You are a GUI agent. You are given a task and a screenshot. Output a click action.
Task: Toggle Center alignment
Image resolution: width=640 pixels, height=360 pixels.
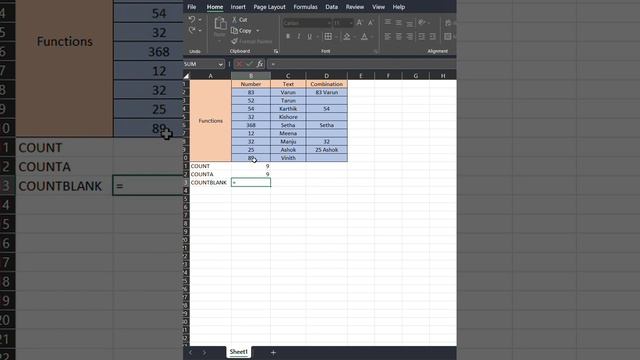[399, 37]
